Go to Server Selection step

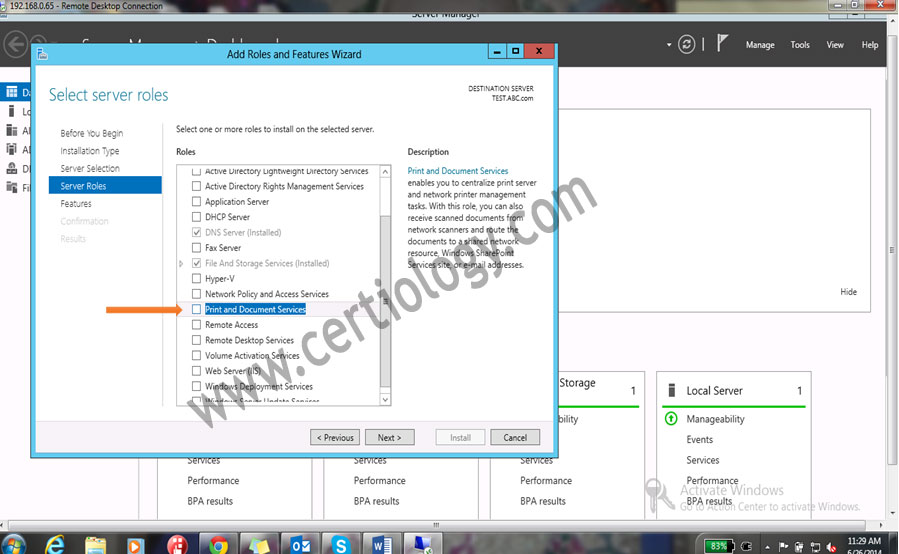[x=90, y=169]
